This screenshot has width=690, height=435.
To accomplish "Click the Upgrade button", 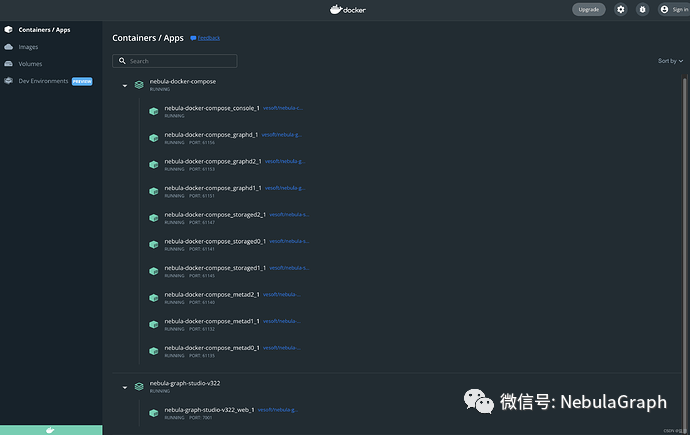I will point(589,9).
